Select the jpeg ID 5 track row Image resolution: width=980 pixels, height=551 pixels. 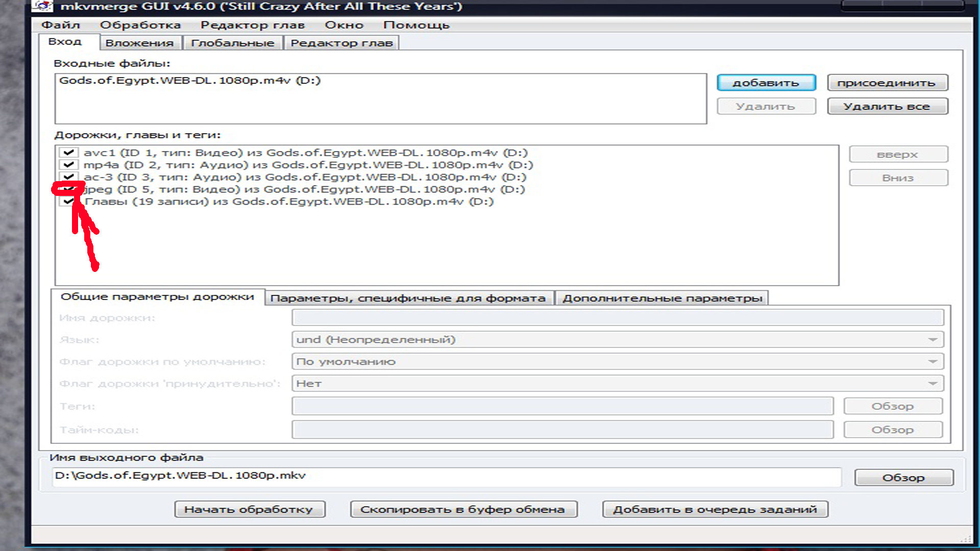306,189
